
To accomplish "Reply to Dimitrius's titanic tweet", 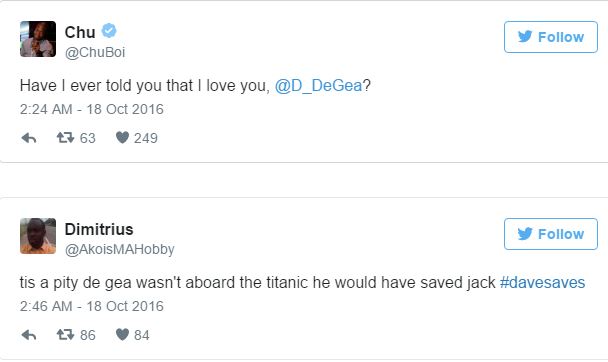I will click(29, 335).
